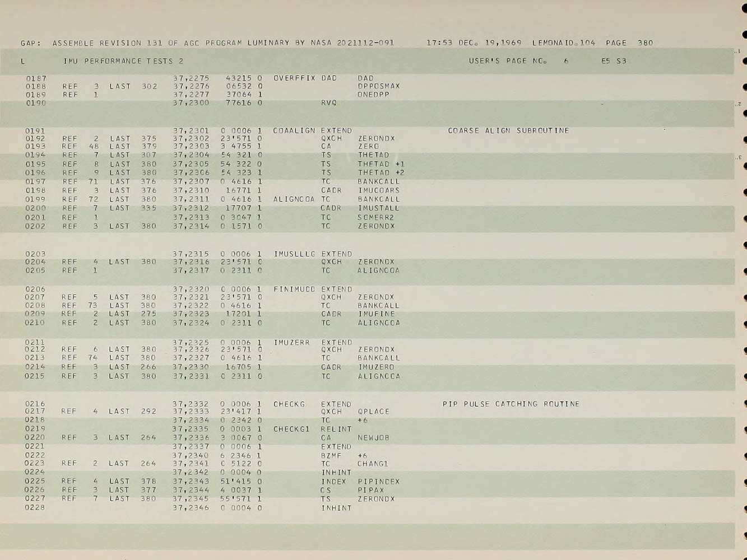Image resolution: width=747 pixels, height=560 pixels.
Task: Click the operand 'ZERO' on line 0193
Action: [368, 147]
